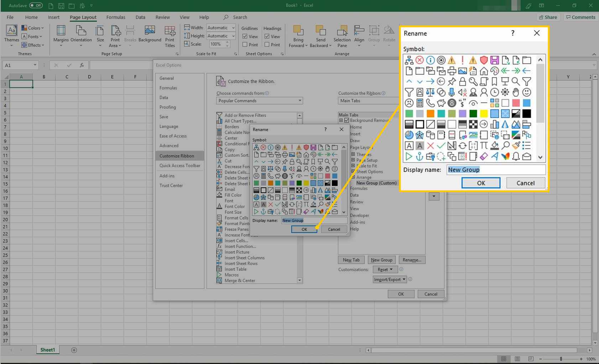Screen dimensions: 599x364
Task: Open the File menu
Action: click(10, 17)
